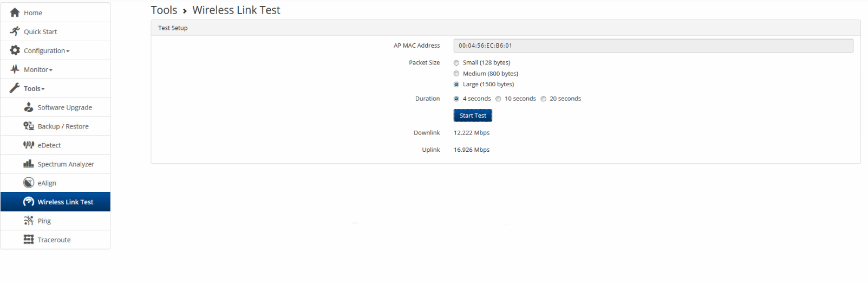Click the eDetect antenna icon
This screenshot has width=868, height=283.
29,145
